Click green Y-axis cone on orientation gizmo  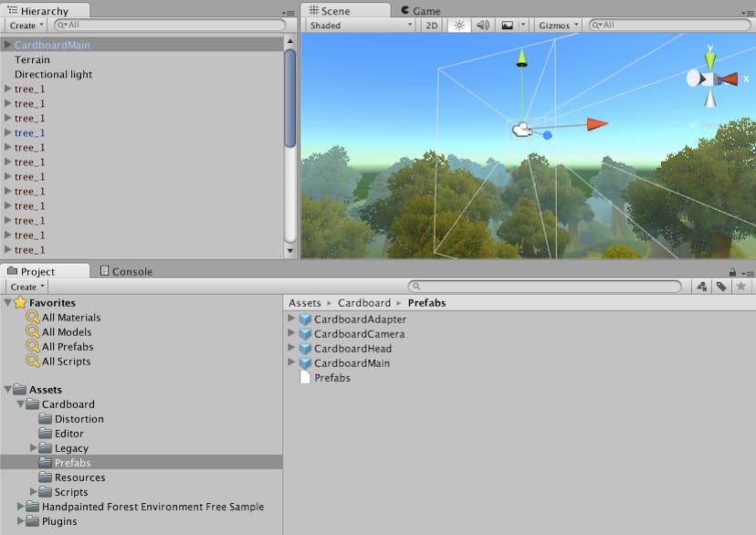point(709,59)
